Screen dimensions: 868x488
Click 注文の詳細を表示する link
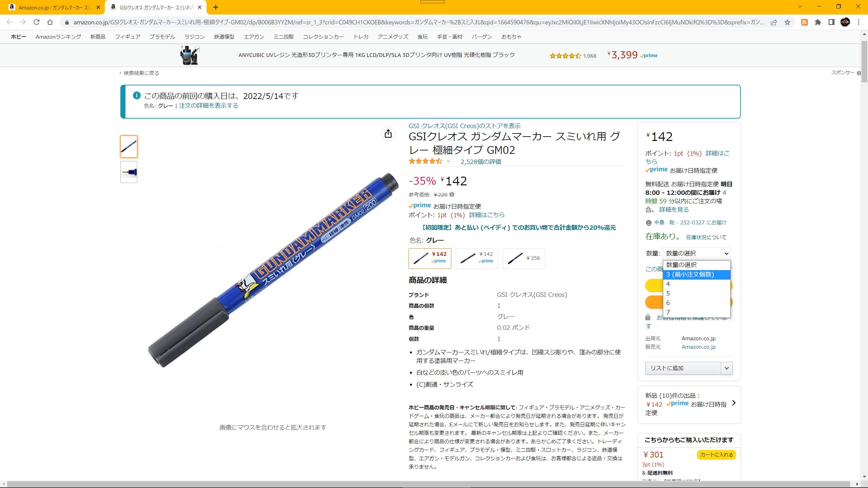click(x=208, y=106)
